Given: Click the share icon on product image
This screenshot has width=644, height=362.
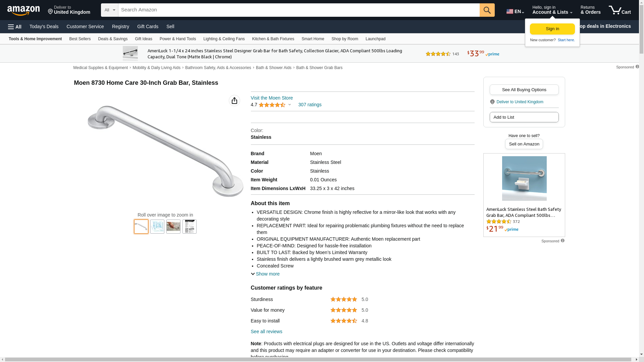Looking at the screenshot, I should click(x=234, y=101).
